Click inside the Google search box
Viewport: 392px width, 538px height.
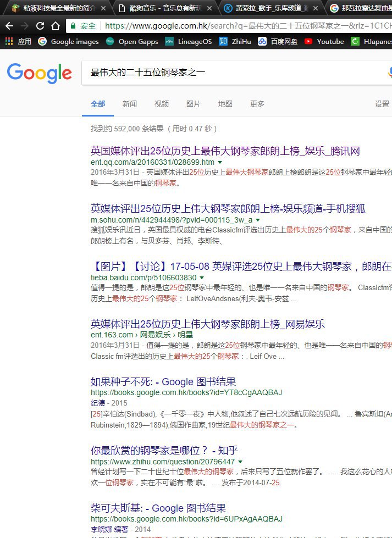click(x=231, y=73)
